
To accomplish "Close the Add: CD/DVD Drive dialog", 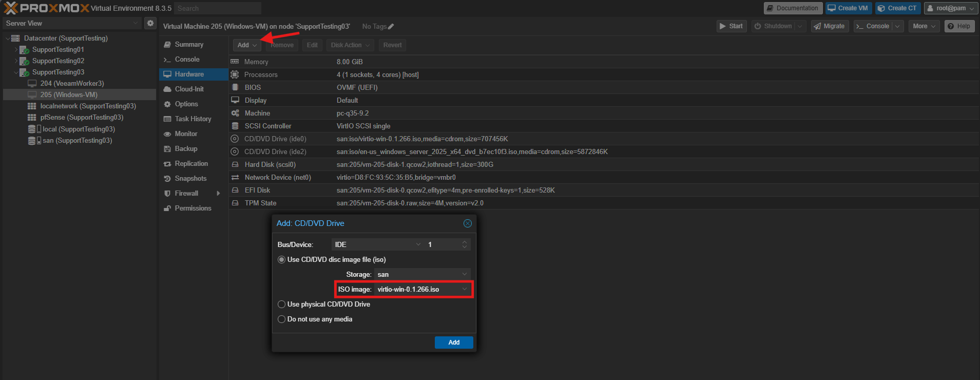I will [467, 223].
